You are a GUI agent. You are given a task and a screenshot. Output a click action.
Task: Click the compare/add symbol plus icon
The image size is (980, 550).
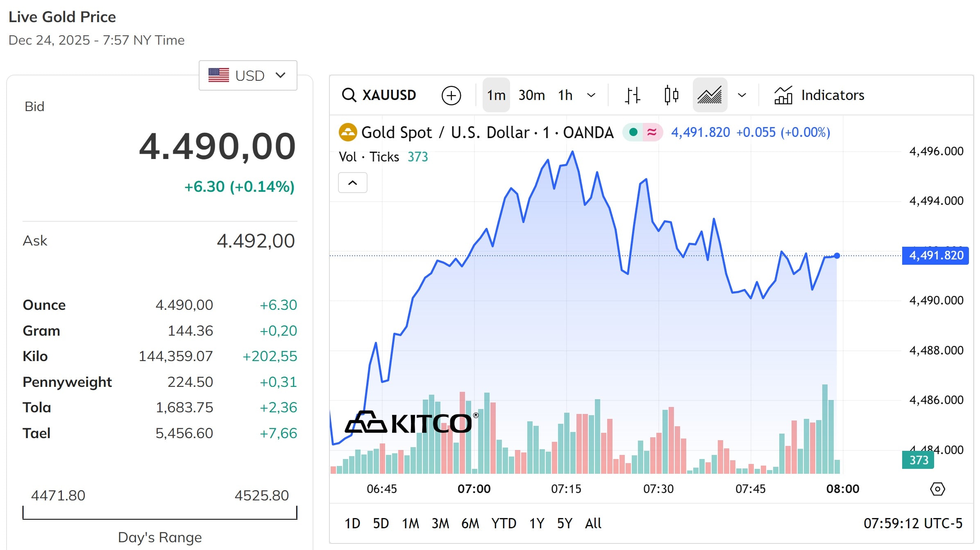pyautogui.click(x=451, y=95)
